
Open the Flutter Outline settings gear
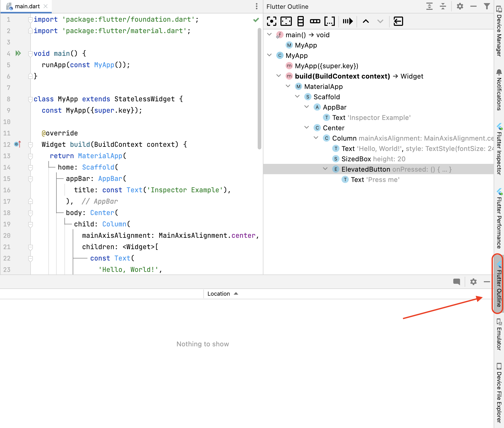tap(460, 6)
